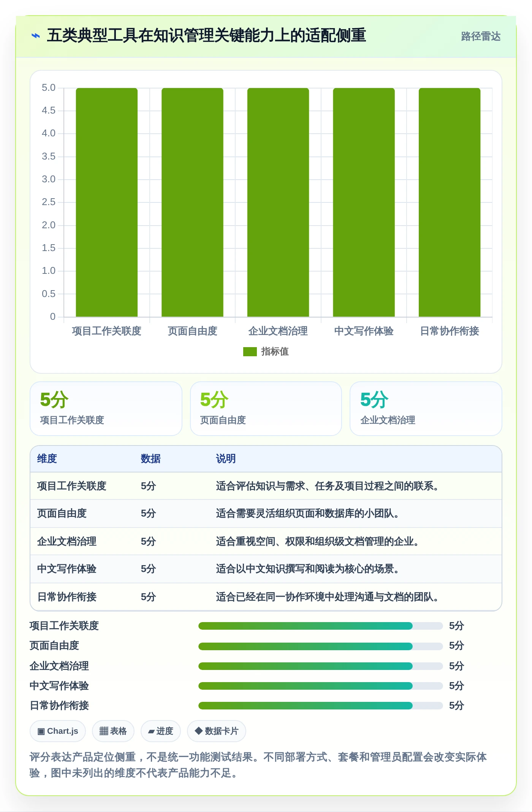Select the 日常协作衔接 cell in the table
532x812 pixels.
tap(67, 597)
